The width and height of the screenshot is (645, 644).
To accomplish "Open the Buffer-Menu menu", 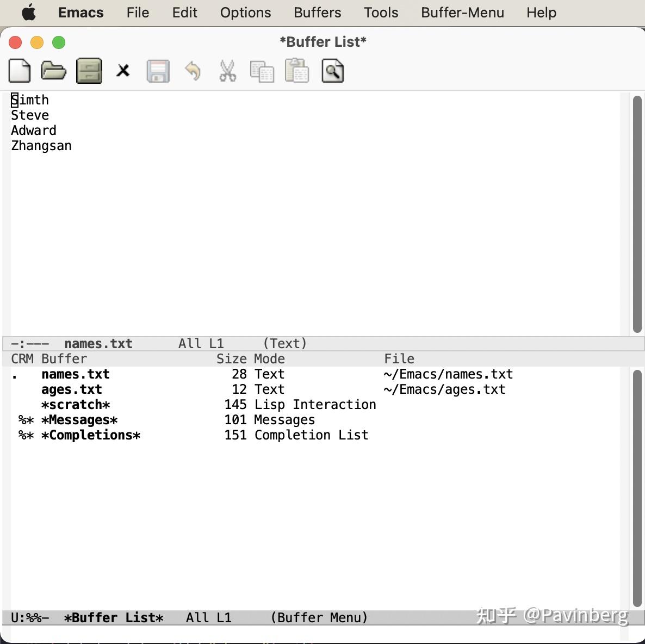I will pos(462,13).
